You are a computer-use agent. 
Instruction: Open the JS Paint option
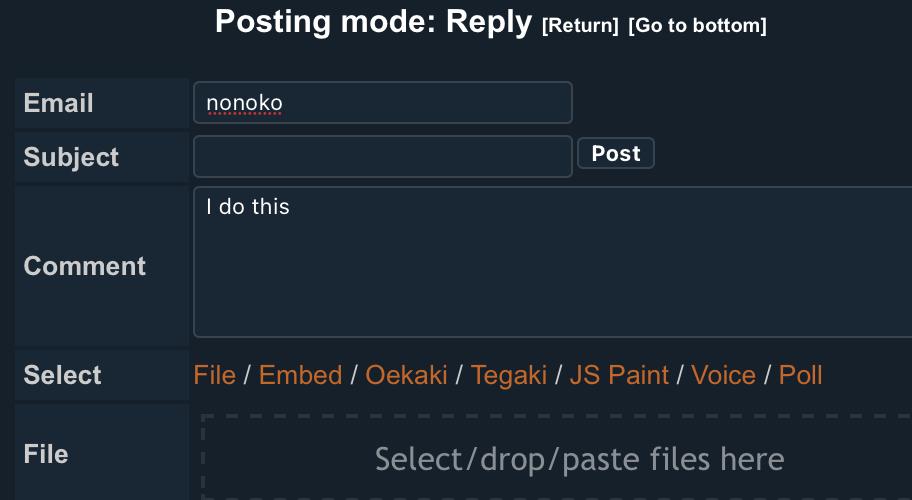[x=619, y=375]
